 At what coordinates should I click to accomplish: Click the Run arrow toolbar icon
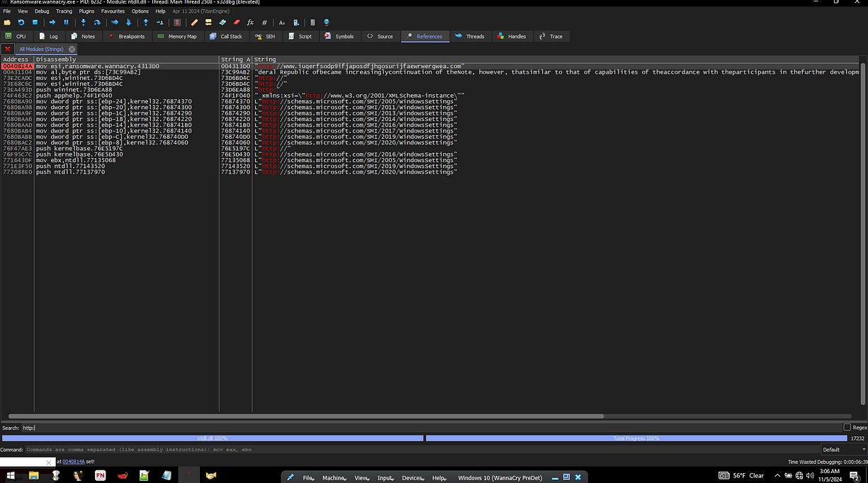(52, 23)
